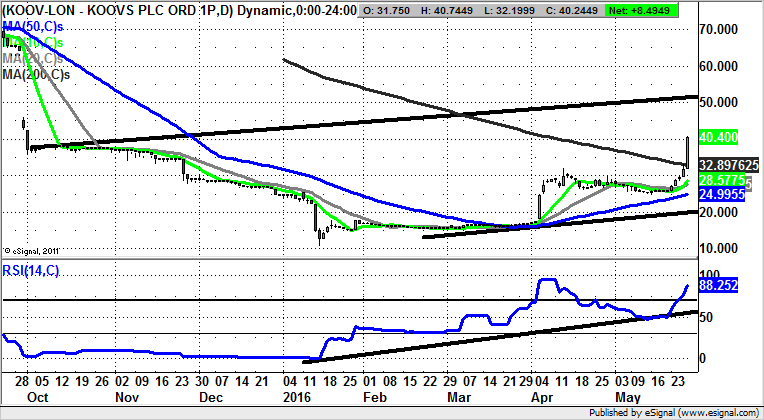Click the green 40.400 last price tag
Viewport: 764px width, 420px height.
tap(720, 137)
